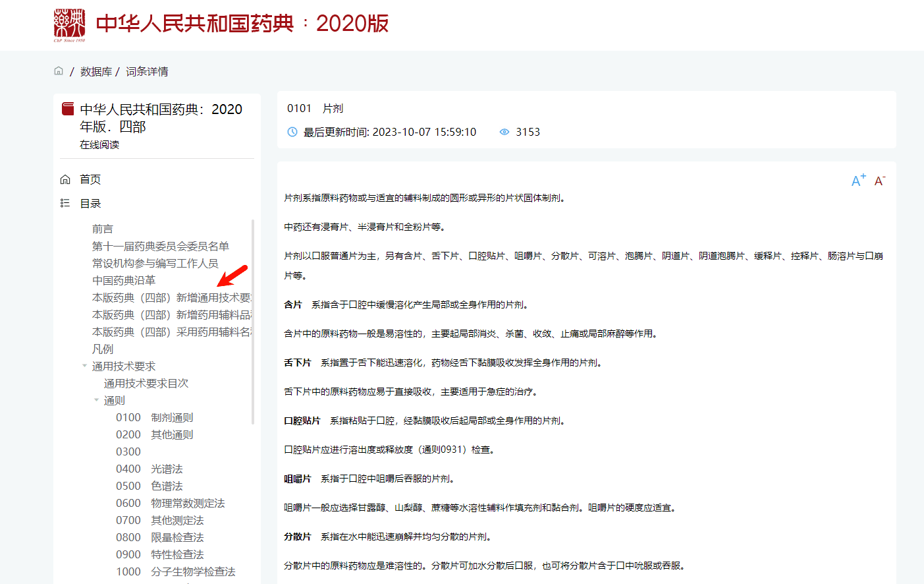The height and width of the screenshot is (584, 924).
Task: Open 通用技术要求目次 entry
Action: 146,383
